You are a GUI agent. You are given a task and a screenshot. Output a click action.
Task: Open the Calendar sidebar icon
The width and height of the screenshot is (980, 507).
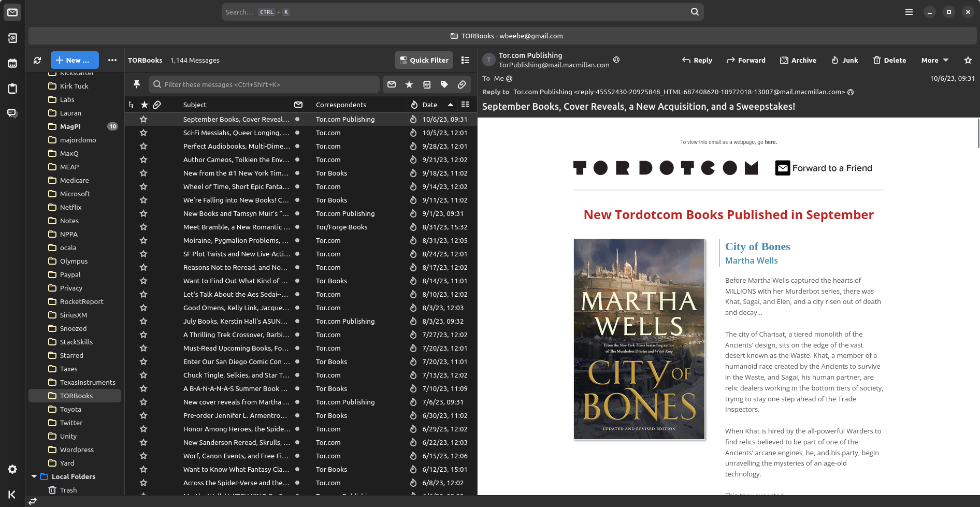12,63
